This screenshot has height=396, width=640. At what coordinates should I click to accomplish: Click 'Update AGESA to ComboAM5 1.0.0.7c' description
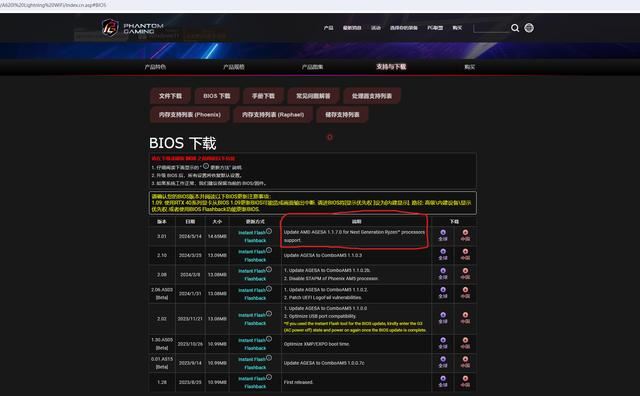[x=324, y=363]
